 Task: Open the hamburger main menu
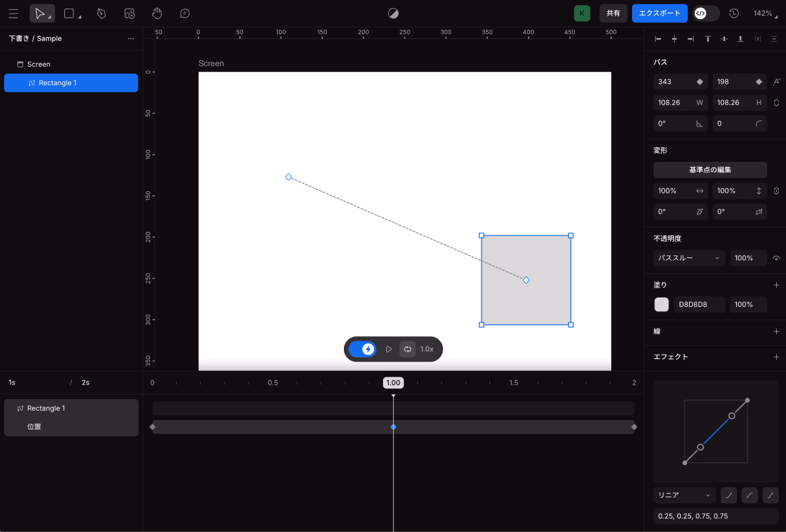(13, 13)
